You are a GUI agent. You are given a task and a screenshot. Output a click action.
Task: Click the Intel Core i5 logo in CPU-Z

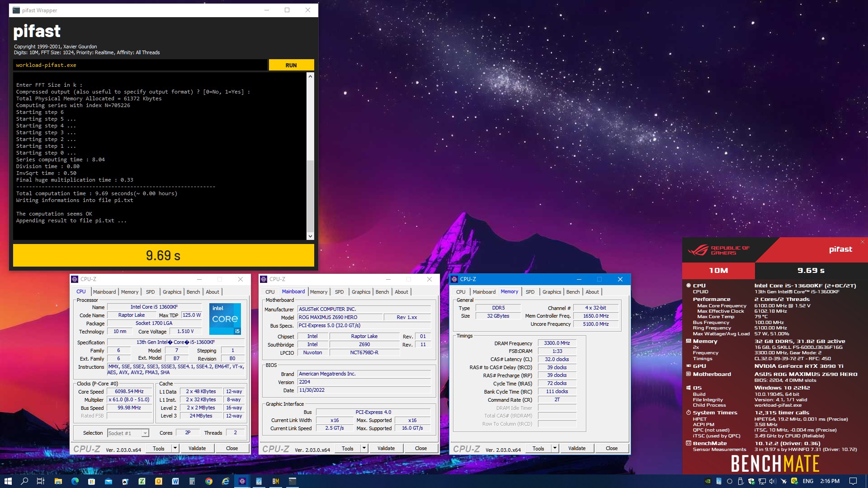[225, 319]
